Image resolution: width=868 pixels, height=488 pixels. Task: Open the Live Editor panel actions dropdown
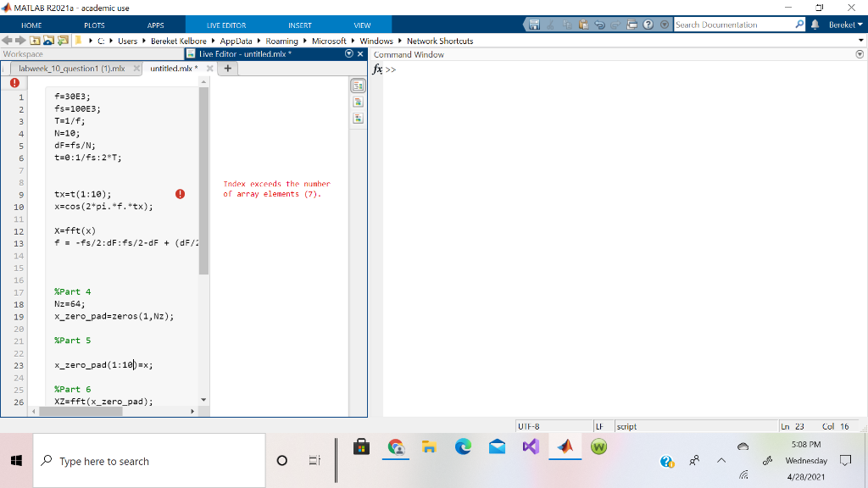[x=348, y=53]
